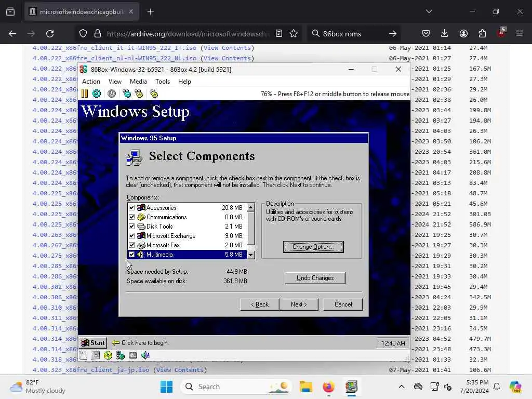
Task: Click Back in Windows 95 Setup
Action: 260,304
